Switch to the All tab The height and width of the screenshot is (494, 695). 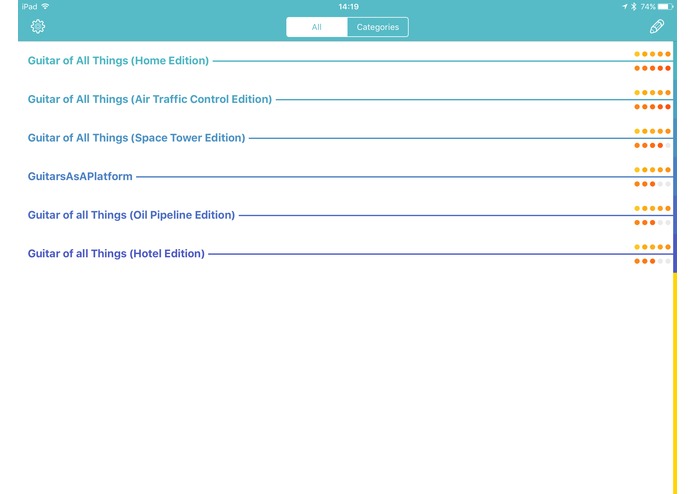(316, 27)
